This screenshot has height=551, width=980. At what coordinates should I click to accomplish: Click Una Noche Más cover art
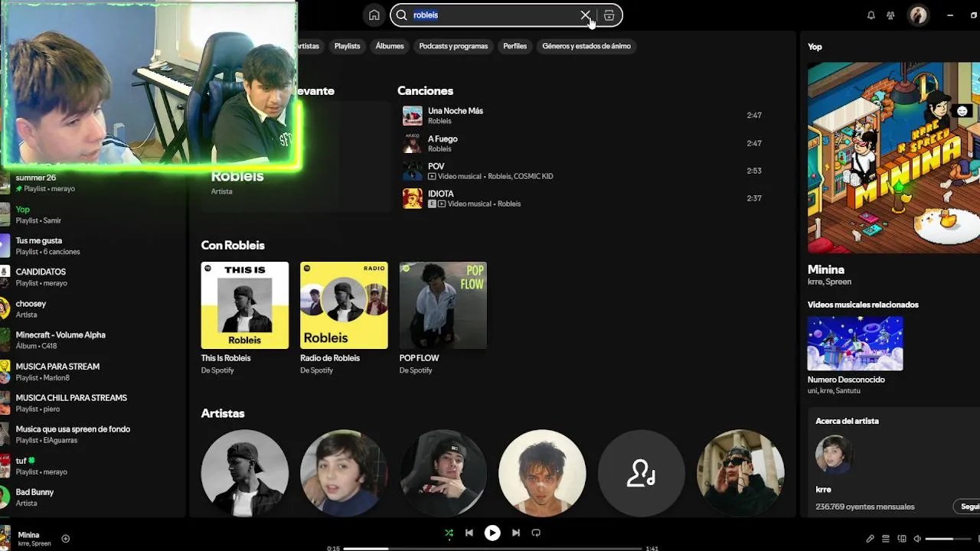[x=413, y=116]
